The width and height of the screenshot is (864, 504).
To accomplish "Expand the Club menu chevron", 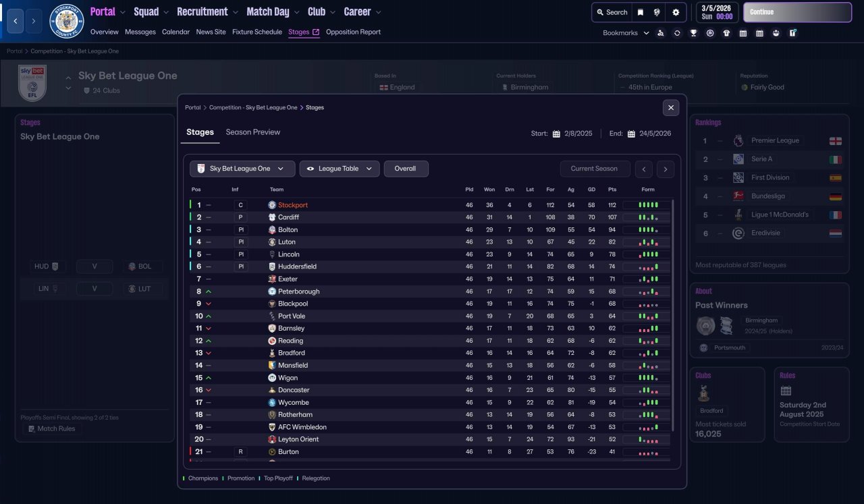I will pyautogui.click(x=332, y=12).
